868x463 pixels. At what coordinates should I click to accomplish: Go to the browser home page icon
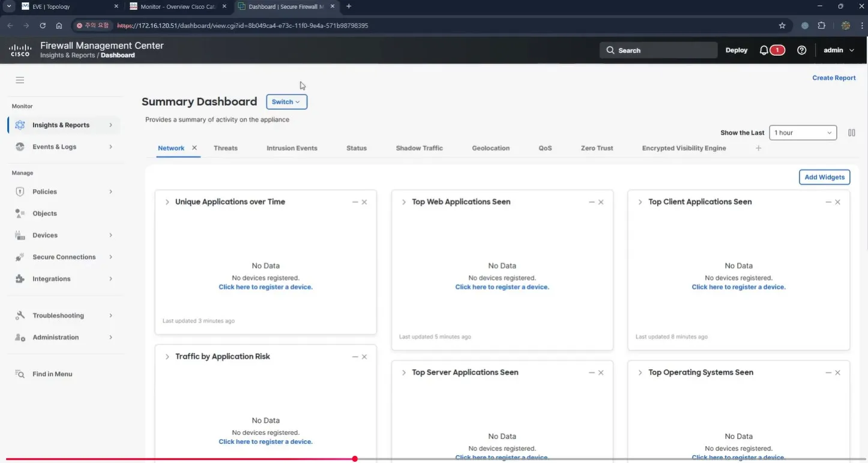59,26
